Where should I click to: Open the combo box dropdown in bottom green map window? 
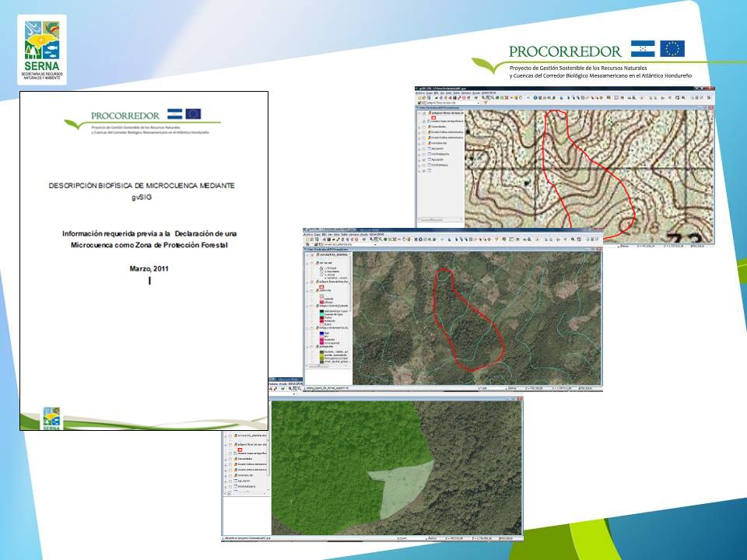click(x=294, y=394)
